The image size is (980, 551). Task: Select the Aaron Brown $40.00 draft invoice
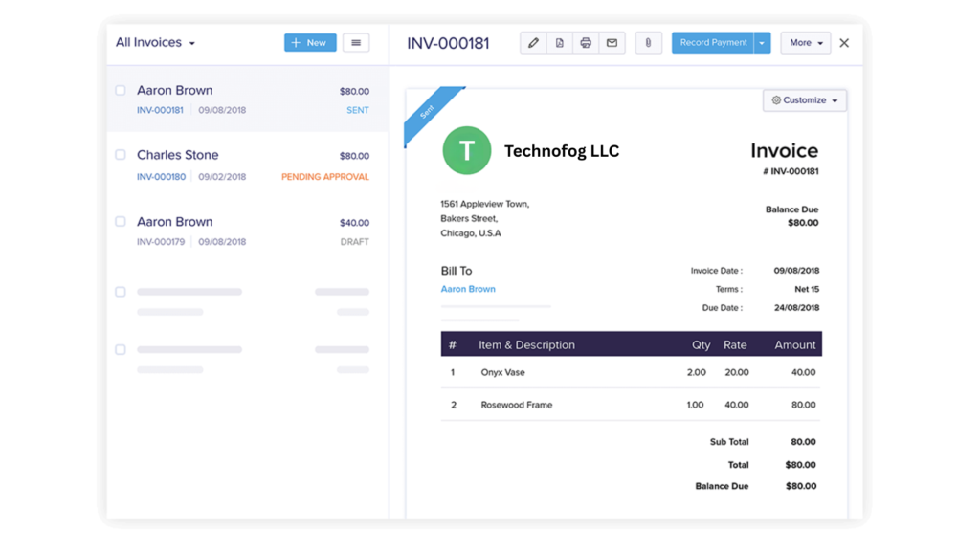(175, 222)
